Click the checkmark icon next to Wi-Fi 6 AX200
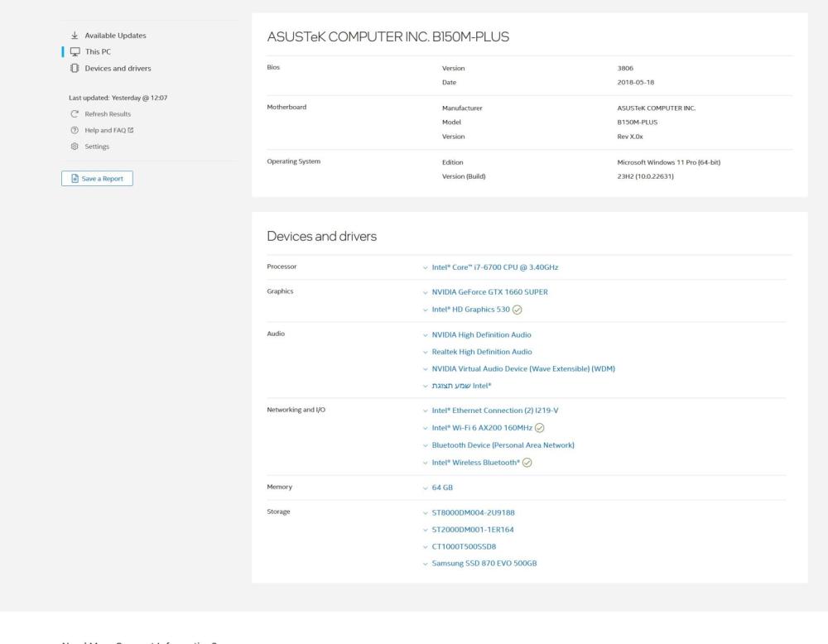Screen dimensions: 828x644 click(x=539, y=428)
